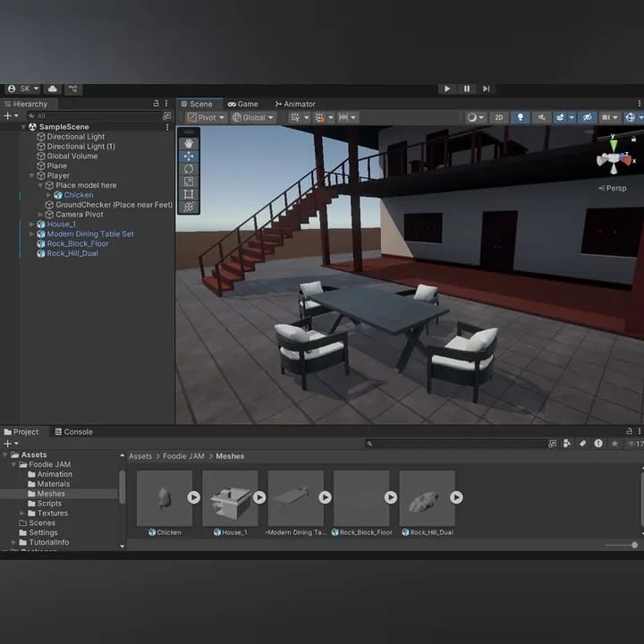Expand the Camera Pivot object
Viewport: 644px width, 644px height.
coord(40,215)
